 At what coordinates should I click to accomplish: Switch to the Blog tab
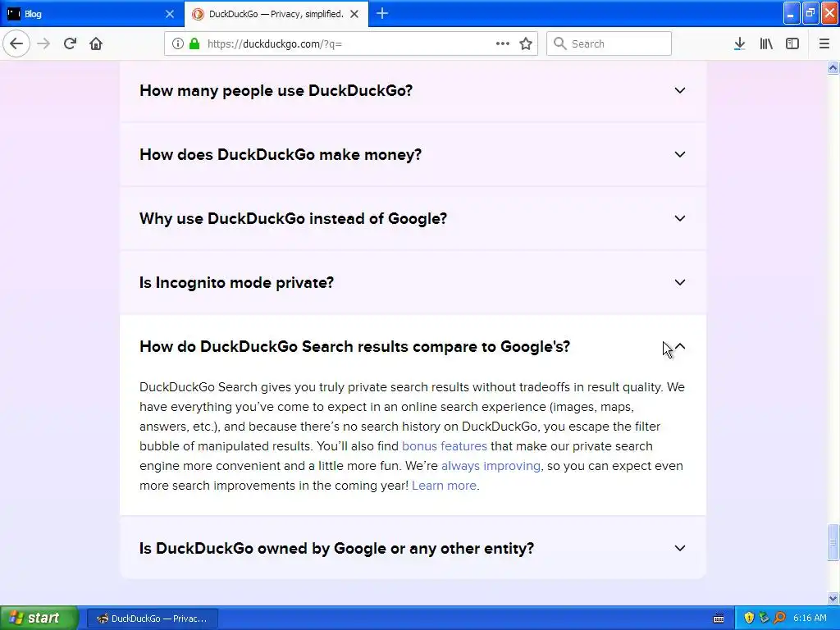pyautogui.click(x=91, y=14)
